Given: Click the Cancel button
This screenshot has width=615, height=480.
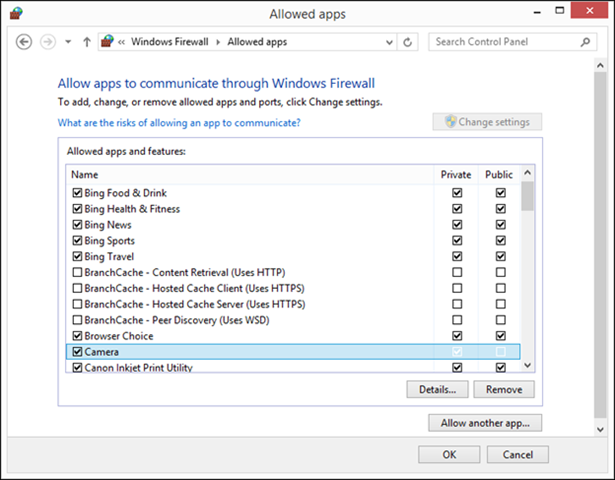Looking at the screenshot, I should (518, 455).
